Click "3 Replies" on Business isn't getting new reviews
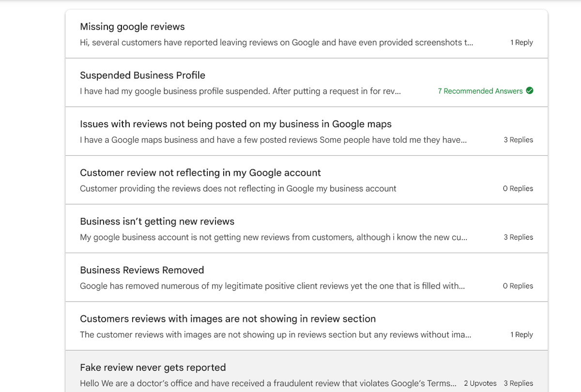 click(x=518, y=237)
